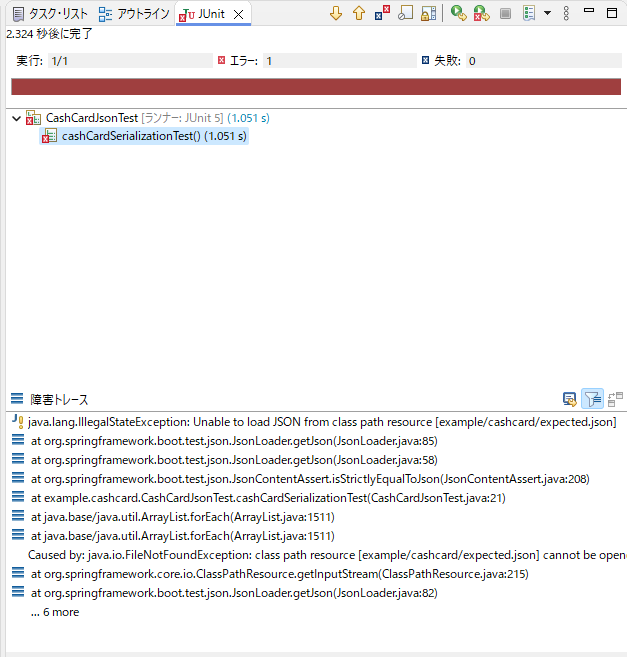The image size is (627, 657).
Task: Click the stop test run button
Action: [x=505, y=14]
